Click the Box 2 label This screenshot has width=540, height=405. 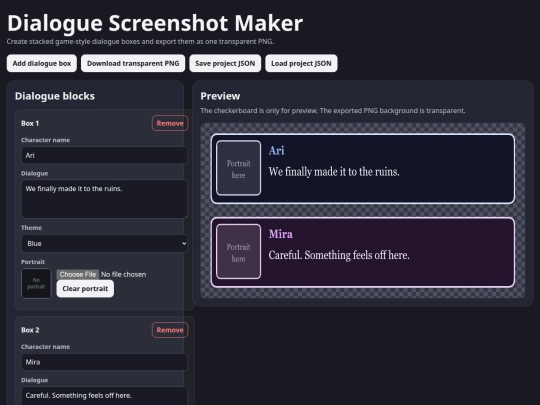[x=30, y=330]
